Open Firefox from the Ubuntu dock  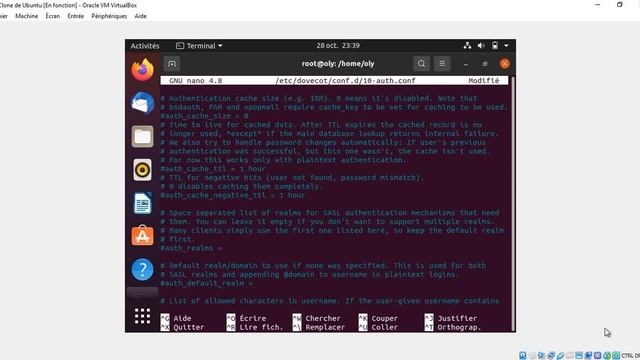pos(142,70)
